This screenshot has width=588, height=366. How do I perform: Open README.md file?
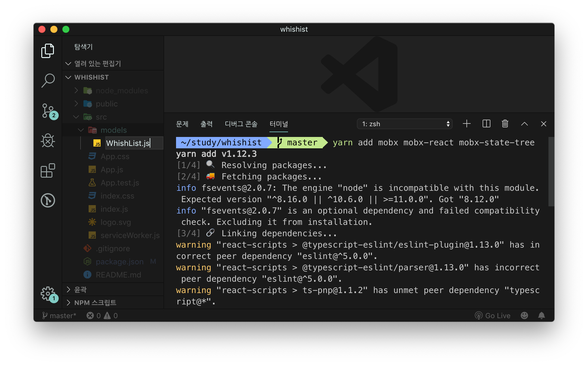(x=113, y=275)
